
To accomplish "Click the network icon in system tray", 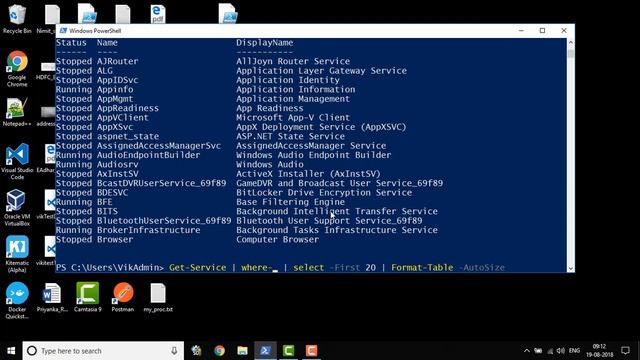I will click(549, 351).
